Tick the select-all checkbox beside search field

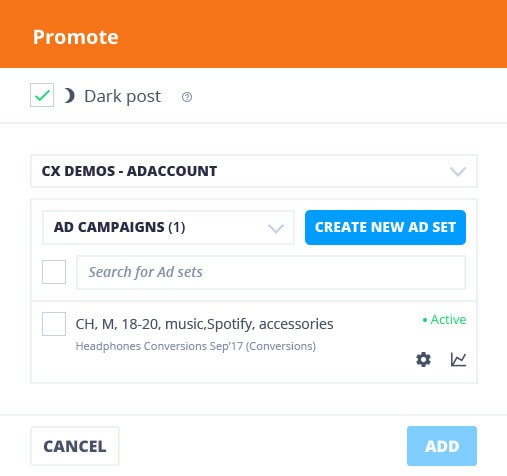[x=54, y=272]
